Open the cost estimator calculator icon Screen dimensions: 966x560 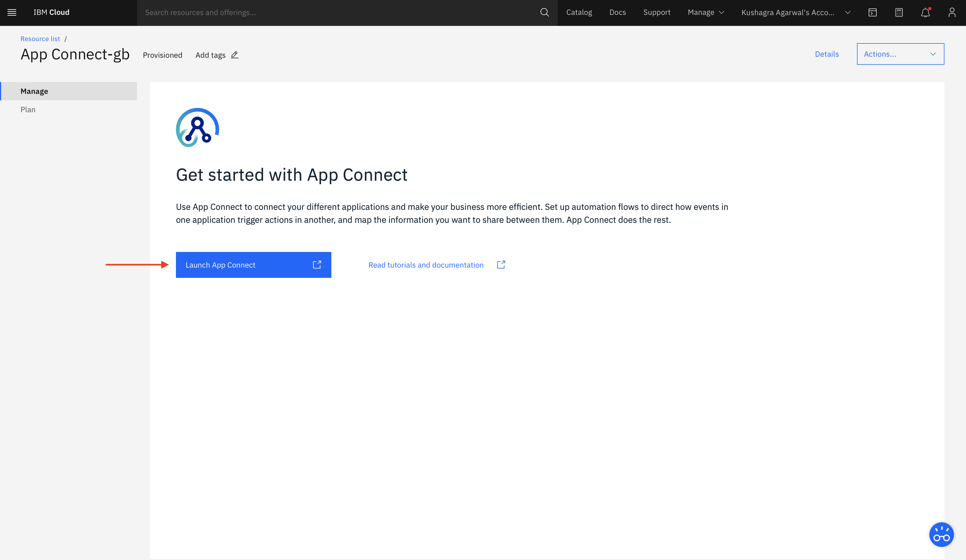pyautogui.click(x=899, y=12)
